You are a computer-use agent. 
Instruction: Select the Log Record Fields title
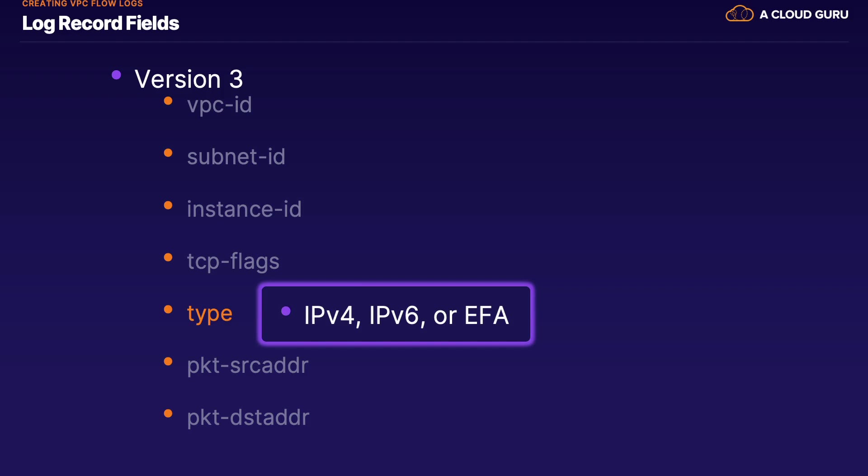(x=100, y=24)
